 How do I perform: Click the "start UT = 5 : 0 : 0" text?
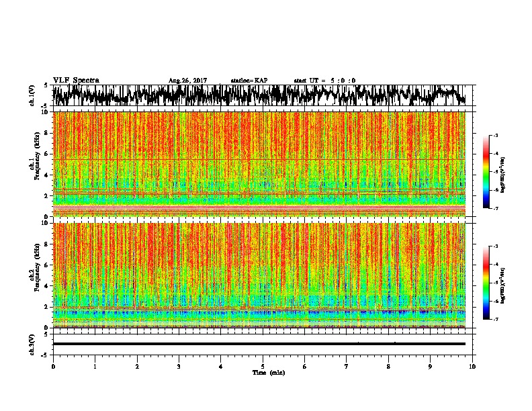pyautogui.click(x=324, y=81)
